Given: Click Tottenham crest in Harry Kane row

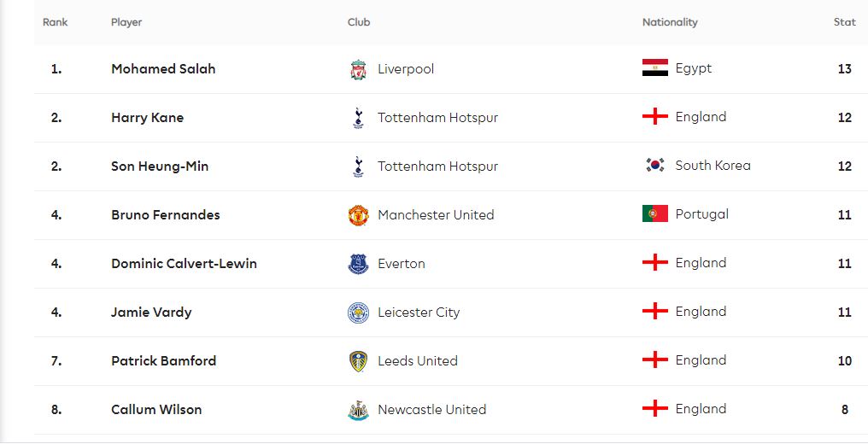Looking at the screenshot, I should pos(358,118).
